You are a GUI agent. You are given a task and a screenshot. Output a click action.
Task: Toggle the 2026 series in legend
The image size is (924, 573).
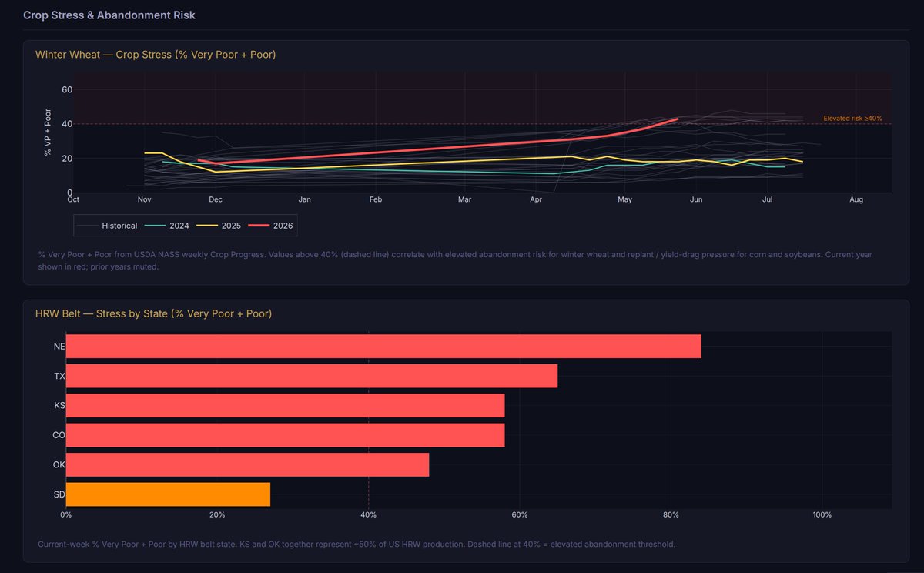(270, 226)
